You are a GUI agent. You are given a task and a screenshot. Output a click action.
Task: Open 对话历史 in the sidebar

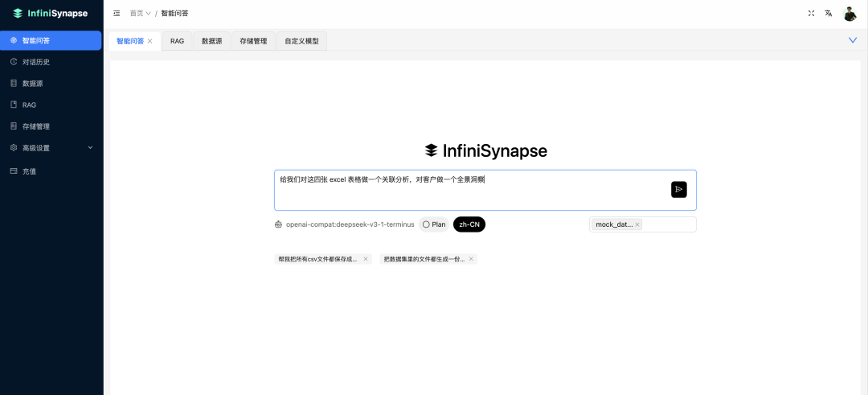[51, 62]
